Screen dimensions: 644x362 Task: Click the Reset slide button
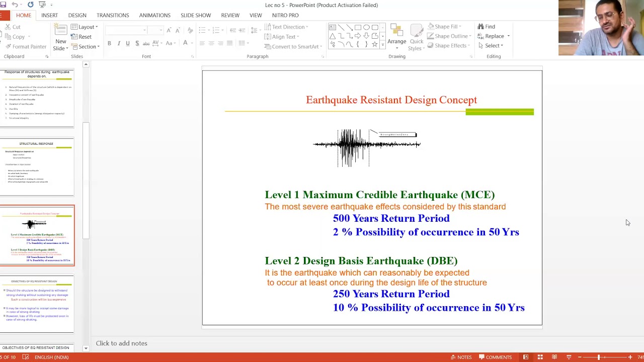81,37
